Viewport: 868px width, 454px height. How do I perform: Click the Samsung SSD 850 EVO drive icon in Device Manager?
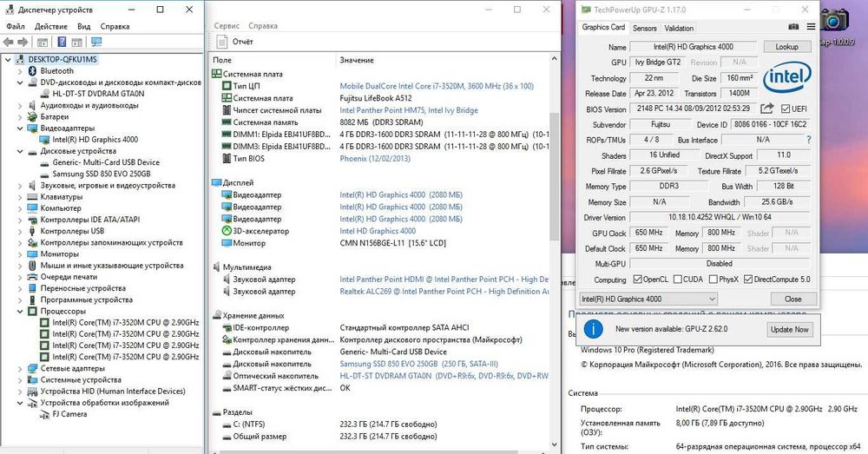pos(45,174)
